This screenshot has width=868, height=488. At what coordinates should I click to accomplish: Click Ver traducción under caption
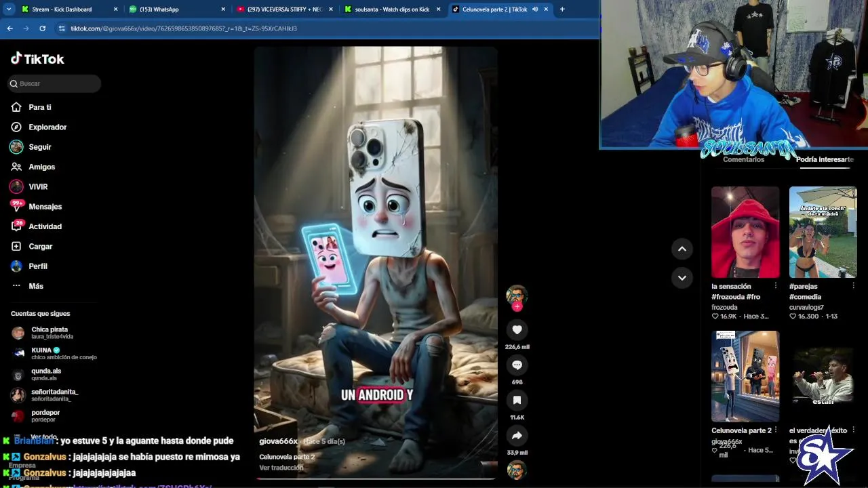[x=281, y=468]
